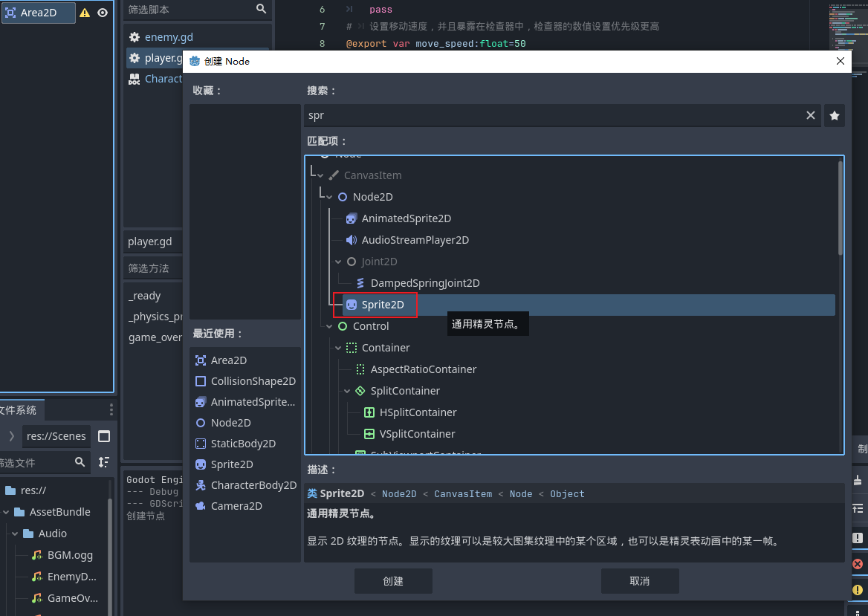Choose StaticBody2D from recently used list

pyautogui.click(x=243, y=444)
